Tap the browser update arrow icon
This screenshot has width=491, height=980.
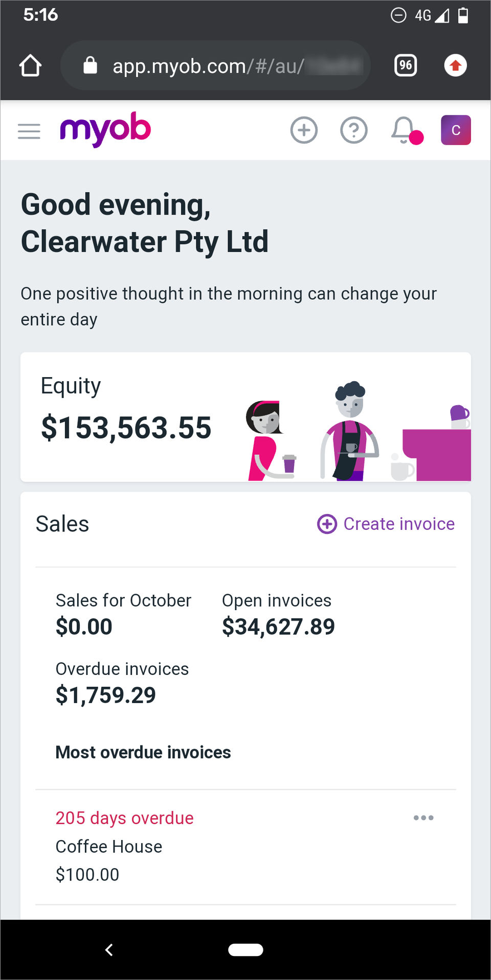[x=455, y=65]
